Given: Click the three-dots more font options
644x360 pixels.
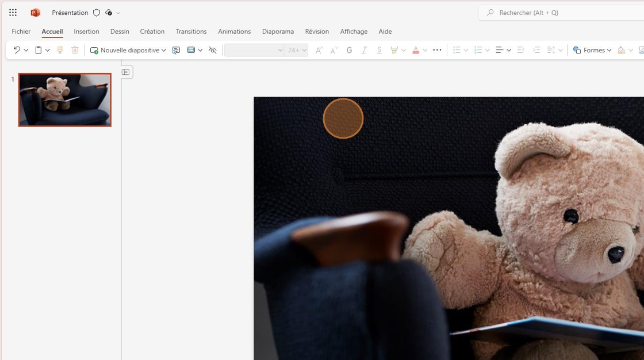Looking at the screenshot, I should tap(437, 50).
